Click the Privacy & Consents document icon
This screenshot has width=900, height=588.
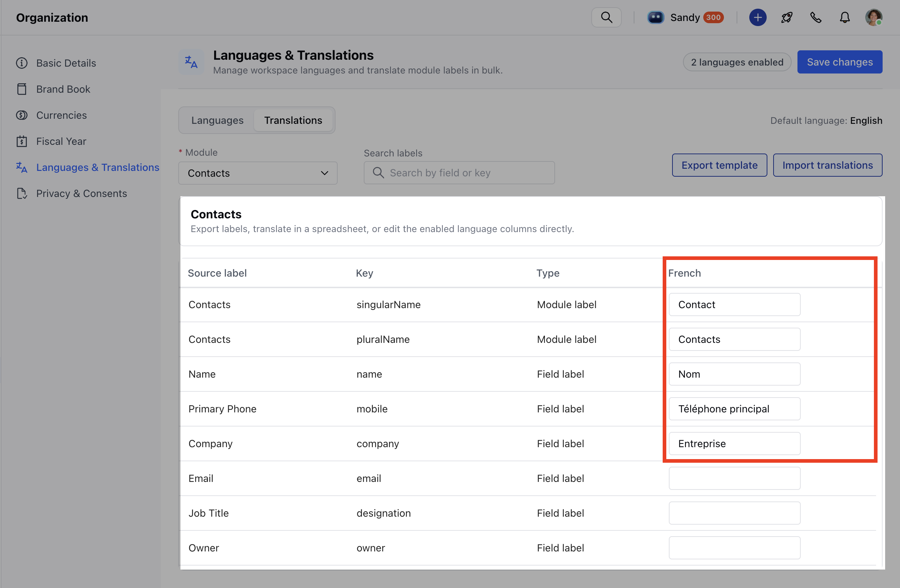coord(22,193)
